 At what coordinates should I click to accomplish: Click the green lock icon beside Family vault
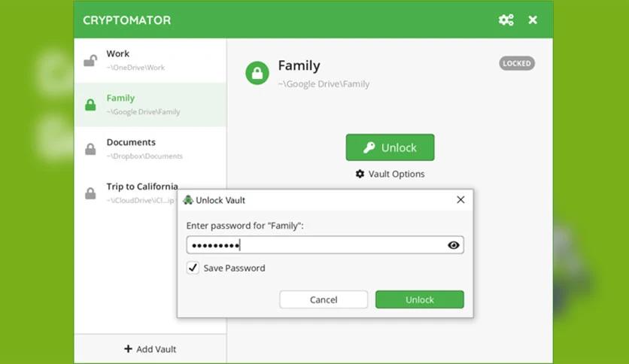pyautogui.click(x=90, y=105)
